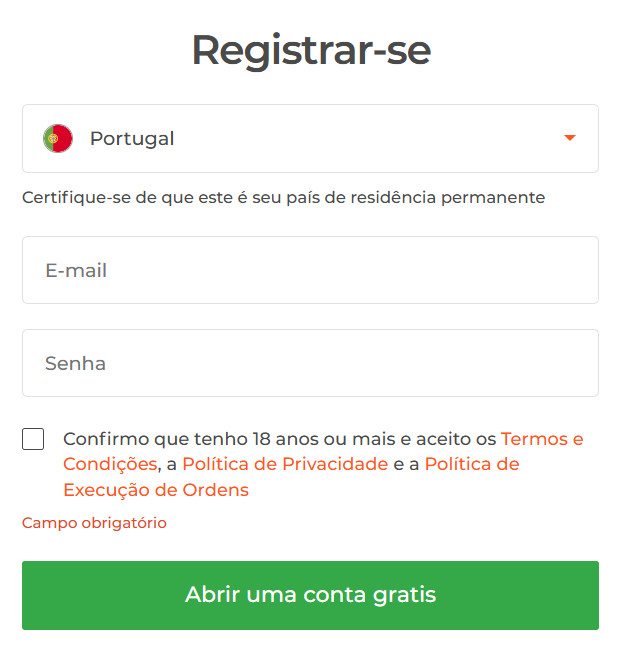This screenshot has width=625, height=649.
Task: Open the Portugal country selector
Action: pyautogui.click(x=310, y=139)
